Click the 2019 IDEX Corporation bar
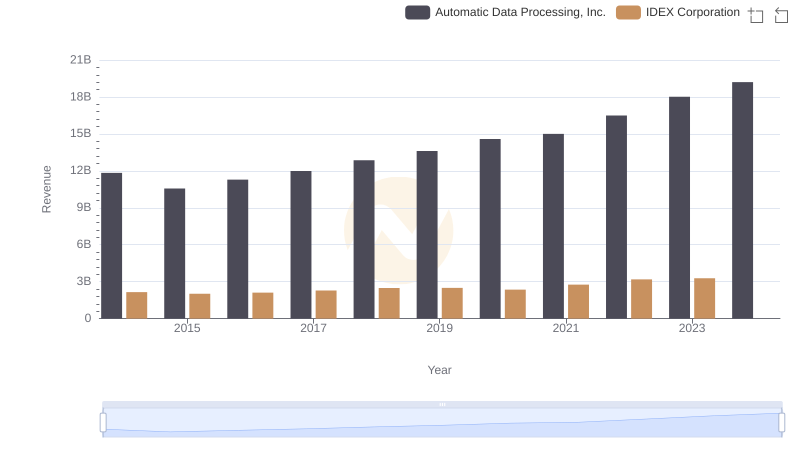The height and width of the screenshot is (461, 800). pos(452,303)
